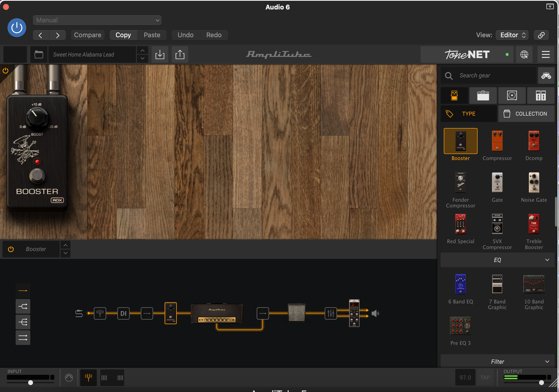The image size is (559, 392).
Task: Click the Copy button
Action: click(123, 35)
